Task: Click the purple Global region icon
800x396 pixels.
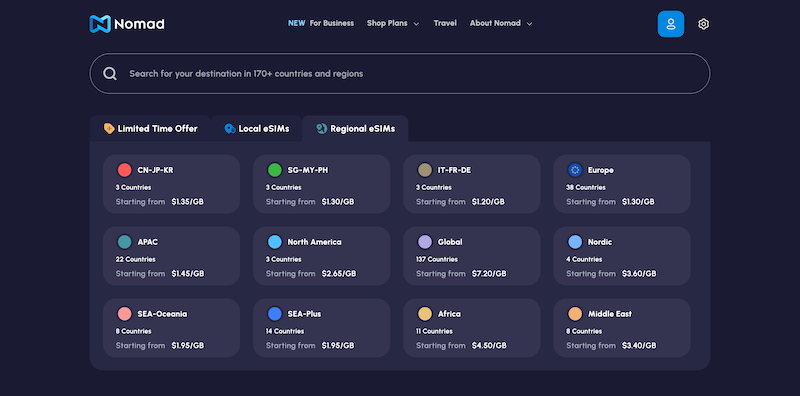Action: pos(425,242)
